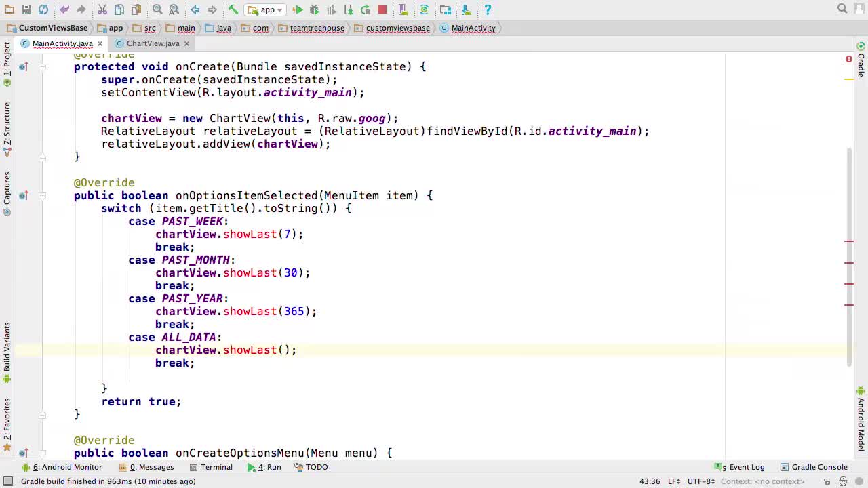Click the Copy icon in toolbar
This screenshot has width=868, height=488.
coord(119,9)
